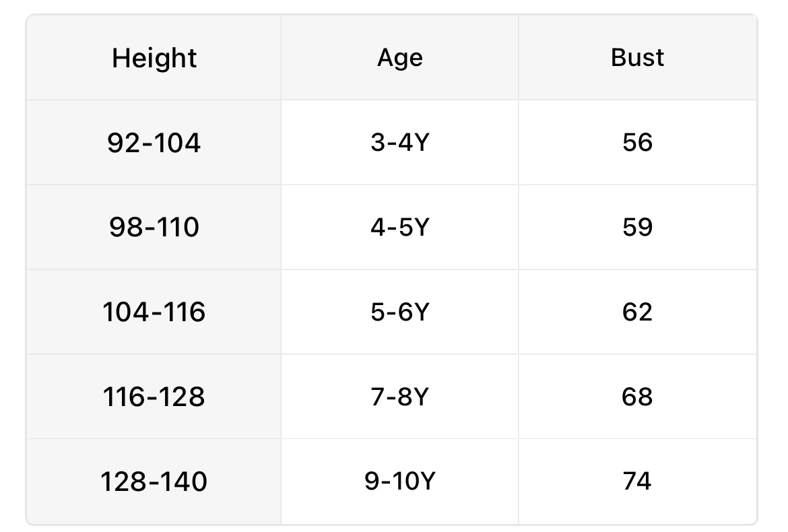Pick the bust value 56

pos(637,143)
